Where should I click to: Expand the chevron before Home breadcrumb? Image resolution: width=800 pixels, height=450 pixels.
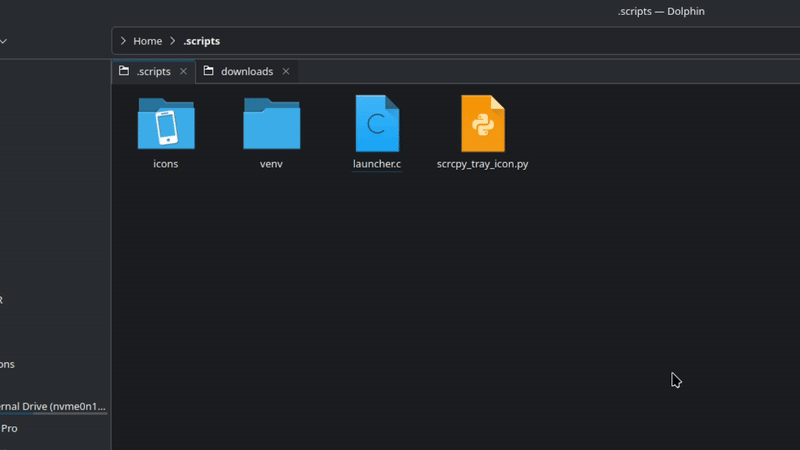pyautogui.click(x=123, y=41)
